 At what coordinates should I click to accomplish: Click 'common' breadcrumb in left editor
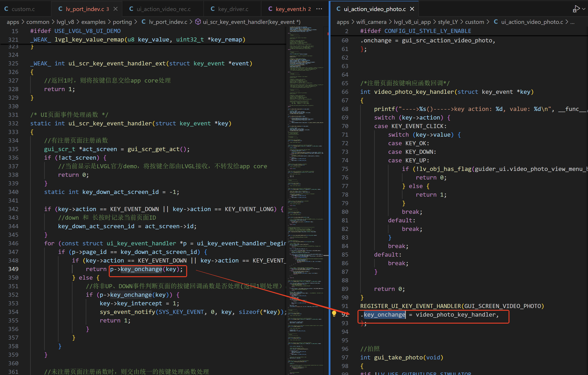[38, 22]
